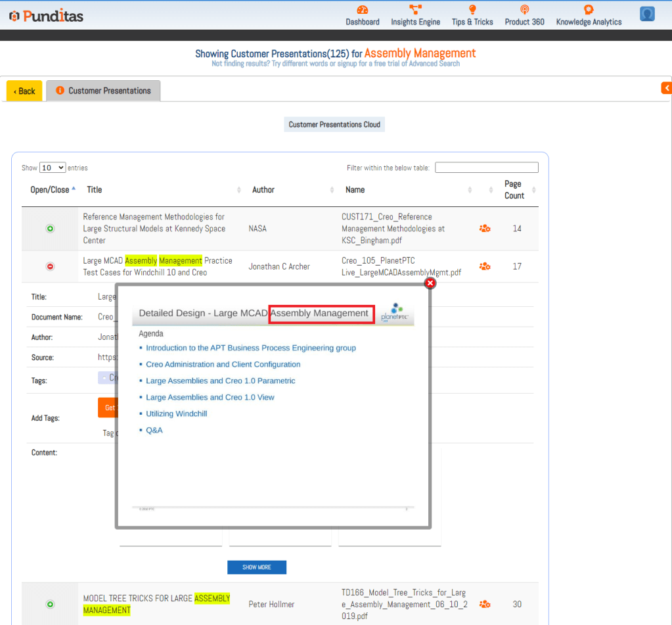Collapse the Jonathan C Archer row
The image size is (672, 625).
51,266
